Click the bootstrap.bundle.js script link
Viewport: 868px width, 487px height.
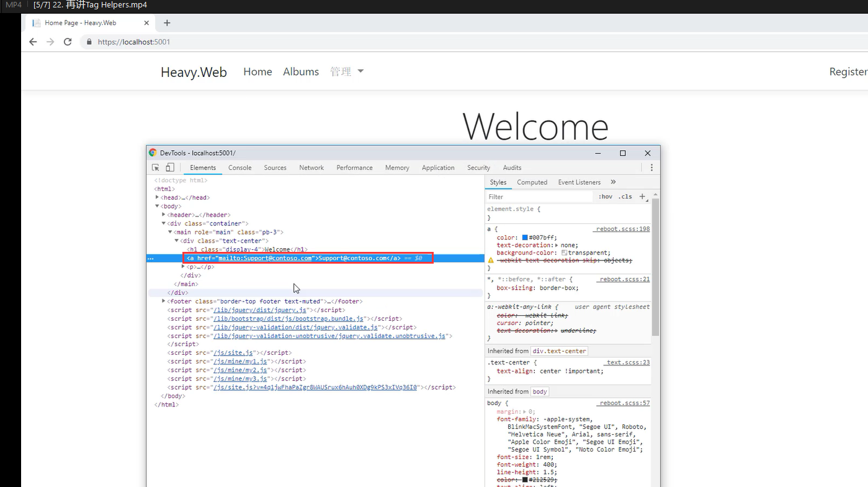(289, 319)
